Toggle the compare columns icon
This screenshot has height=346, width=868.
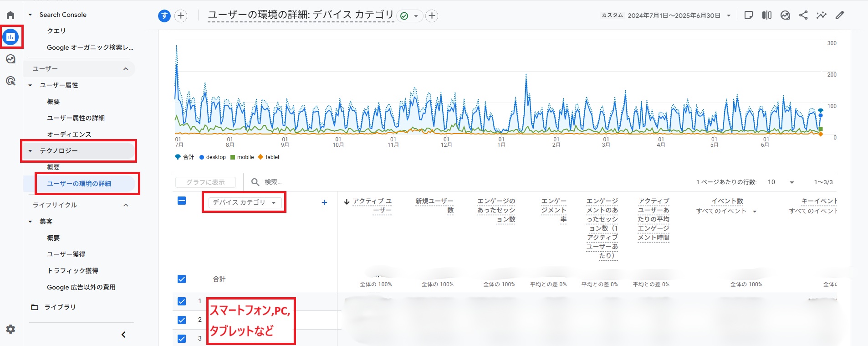point(767,15)
